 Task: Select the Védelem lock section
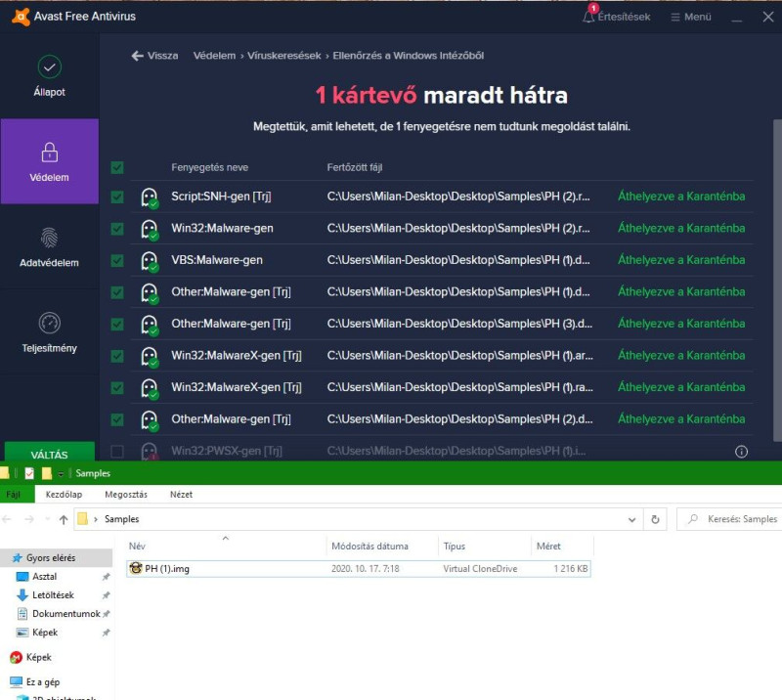(x=50, y=161)
